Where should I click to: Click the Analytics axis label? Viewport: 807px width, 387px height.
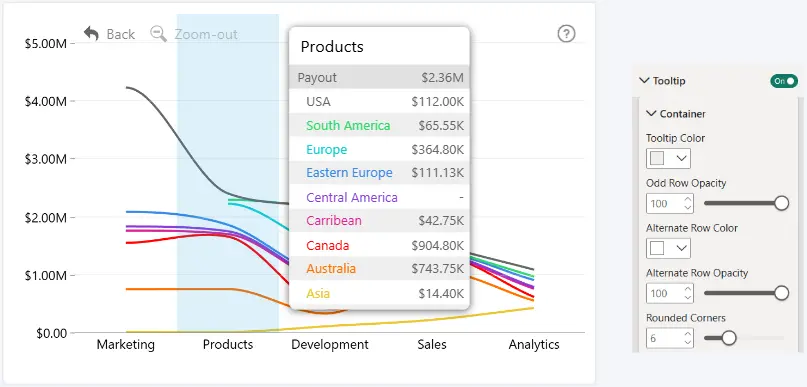(534, 344)
